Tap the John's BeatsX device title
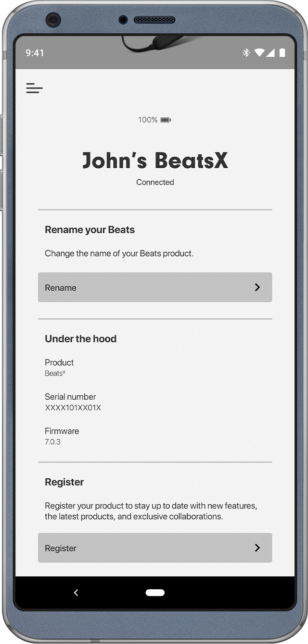 click(155, 160)
